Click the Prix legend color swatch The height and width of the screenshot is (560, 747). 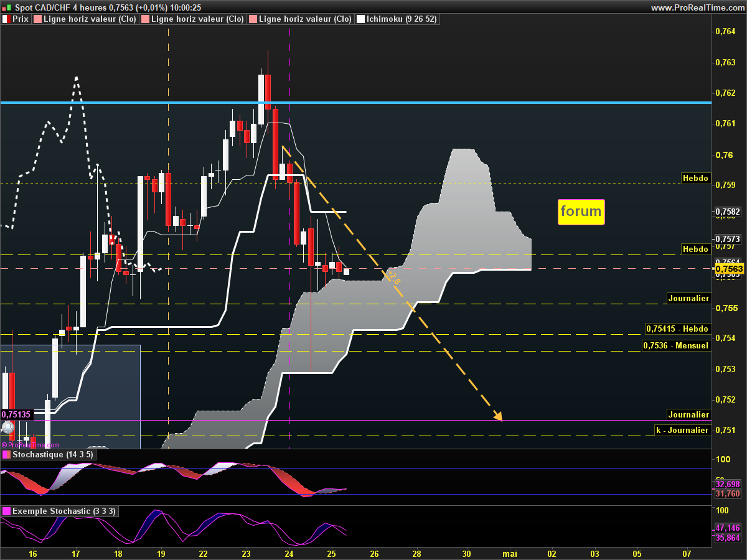tap(6, 19)
